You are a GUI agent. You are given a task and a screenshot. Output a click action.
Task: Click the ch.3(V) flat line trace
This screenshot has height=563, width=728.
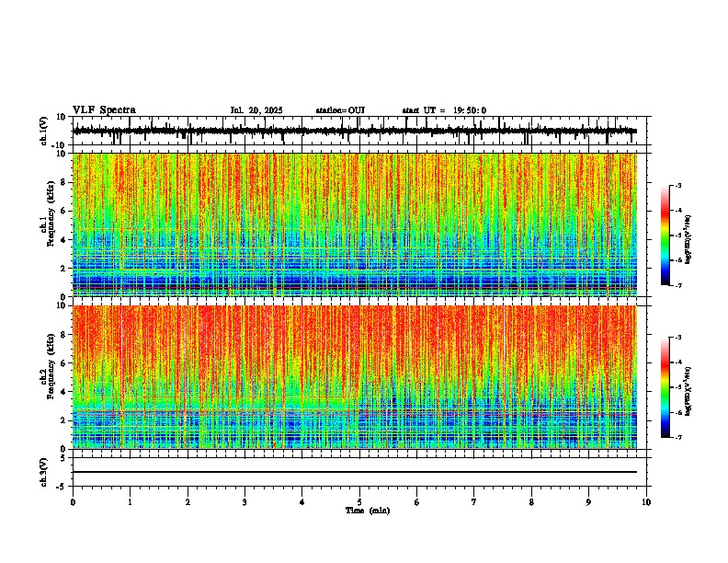[x=355, y=472]
